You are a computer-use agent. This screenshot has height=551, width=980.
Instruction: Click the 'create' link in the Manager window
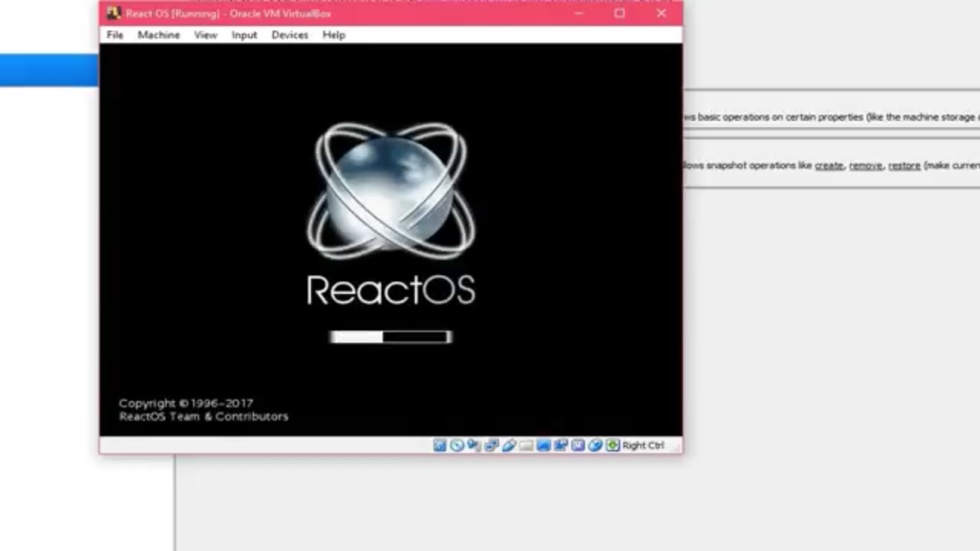click(829, 165)
